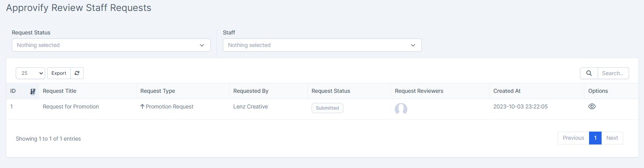Click the reviewer avatar image
Viewport: 644px width, 168px height.
[x=401, y=109]
